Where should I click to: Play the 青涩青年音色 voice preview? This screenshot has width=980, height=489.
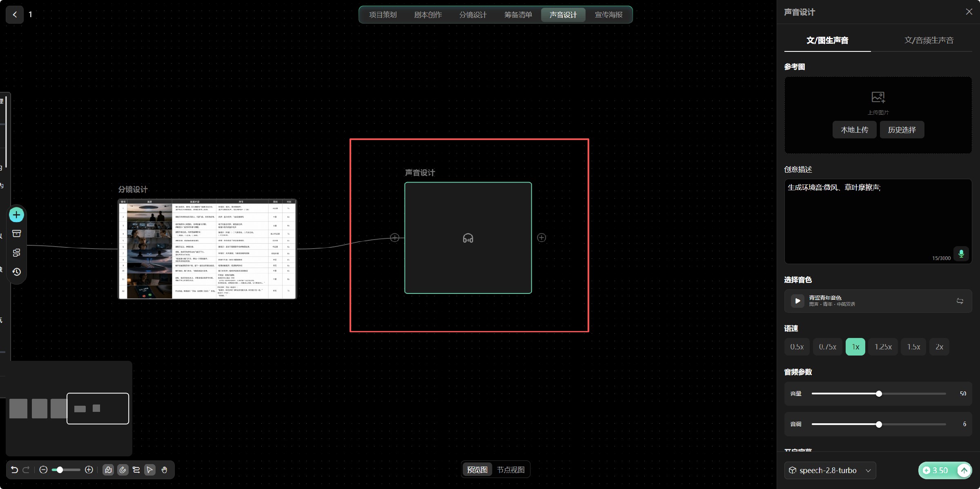797,301
